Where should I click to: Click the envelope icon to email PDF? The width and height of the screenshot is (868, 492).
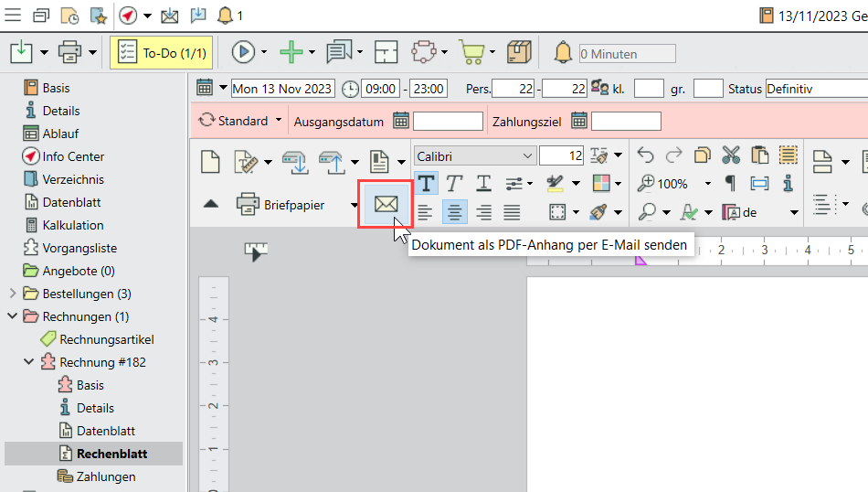tap(386, 204)
